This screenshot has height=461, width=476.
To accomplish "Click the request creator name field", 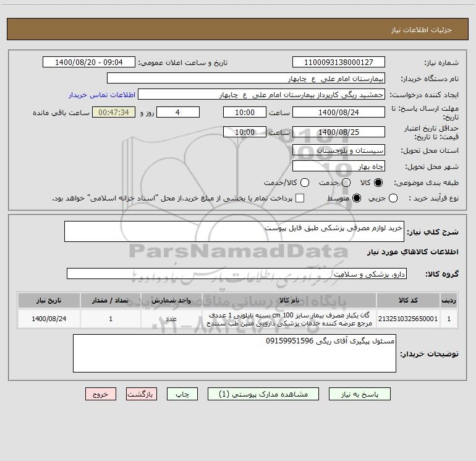I will pos(261,94).
